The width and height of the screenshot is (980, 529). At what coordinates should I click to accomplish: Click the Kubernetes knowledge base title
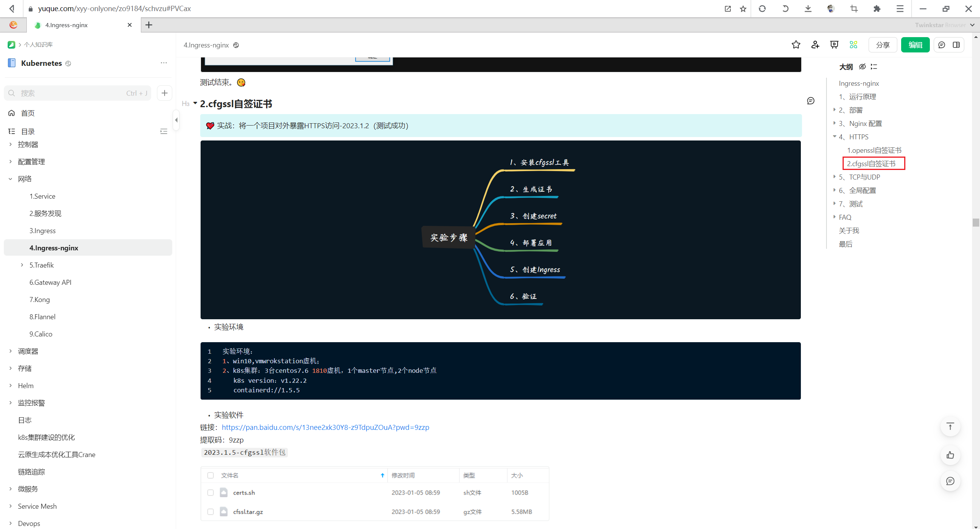(x=41, y=63)
